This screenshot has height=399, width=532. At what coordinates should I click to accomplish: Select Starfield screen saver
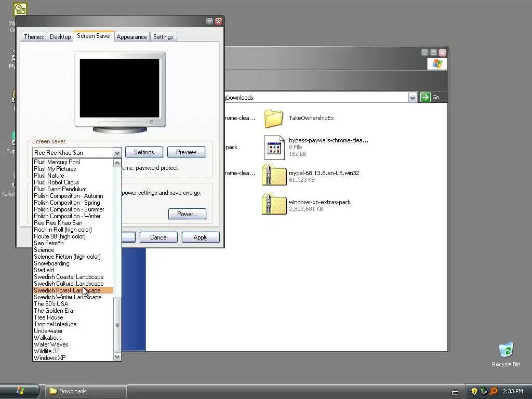73,270
